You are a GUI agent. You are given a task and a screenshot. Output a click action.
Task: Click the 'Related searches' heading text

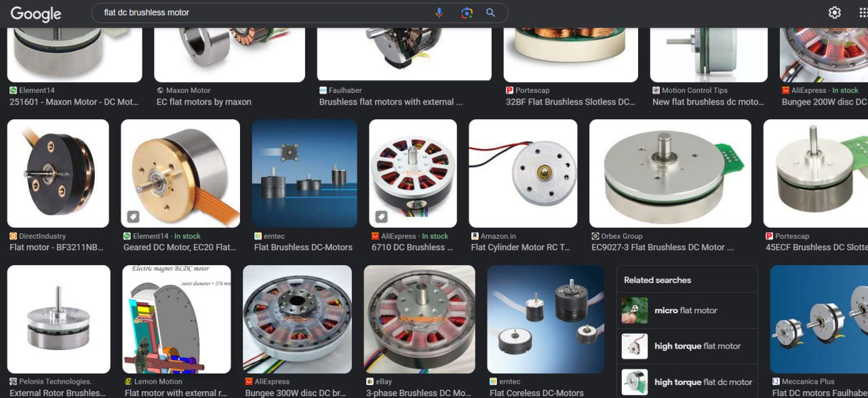[657, 280]
